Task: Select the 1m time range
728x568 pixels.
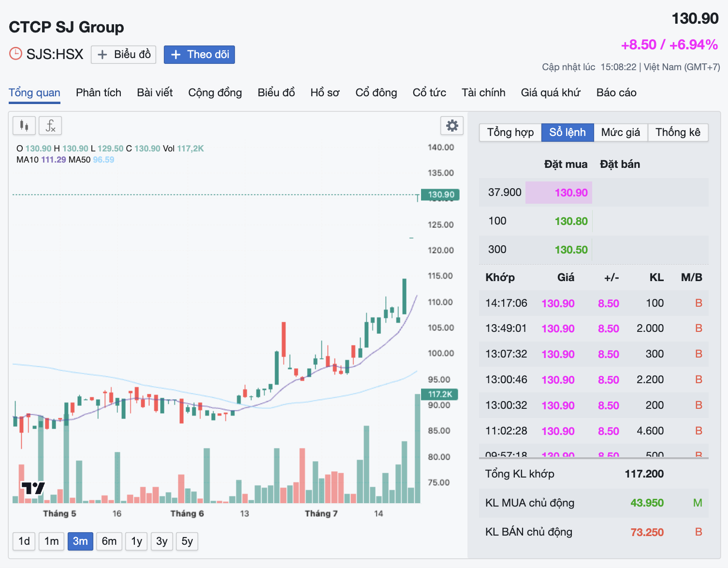Action: pos(52,541)
